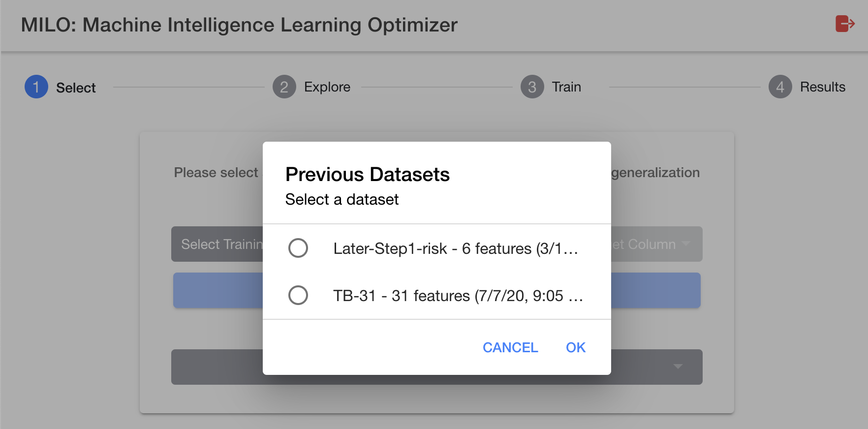The height and width of the screenshot is (429, 868).
Task: Expand the bottom gray dropdown arrow
Action: (678, 367)
